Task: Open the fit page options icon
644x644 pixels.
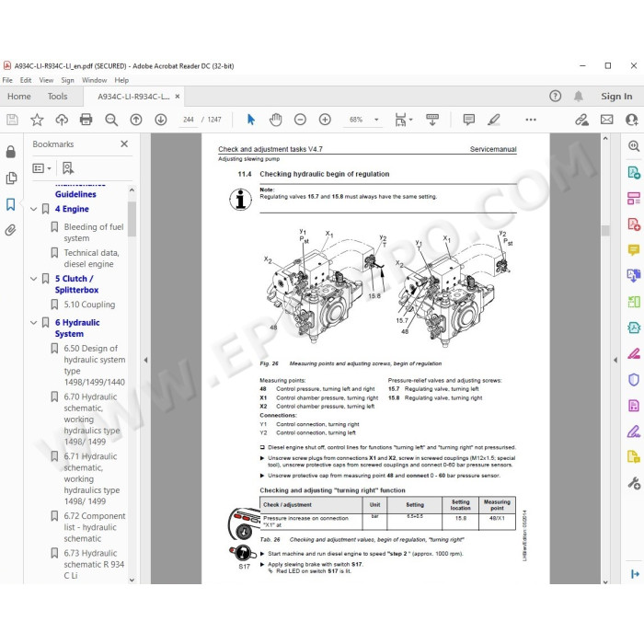Action: pos(403,120)
